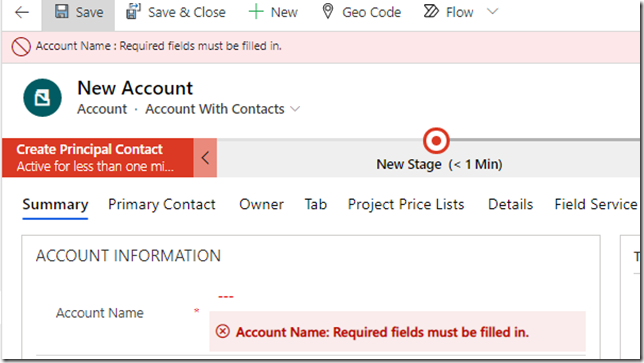Image resolution: width=644 pixels, height=363 pixels.
Task: Click the New Account record title
Action: pos(135,88)
